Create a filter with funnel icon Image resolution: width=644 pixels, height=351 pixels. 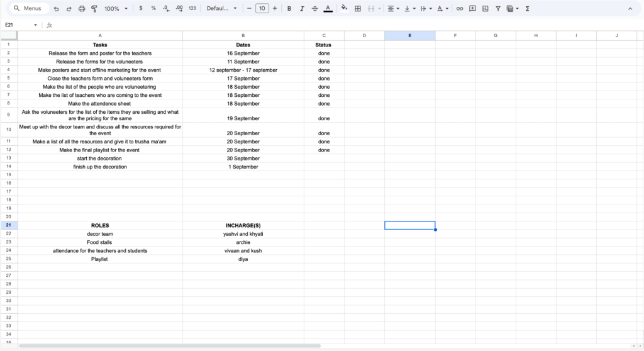pos(498,9)
